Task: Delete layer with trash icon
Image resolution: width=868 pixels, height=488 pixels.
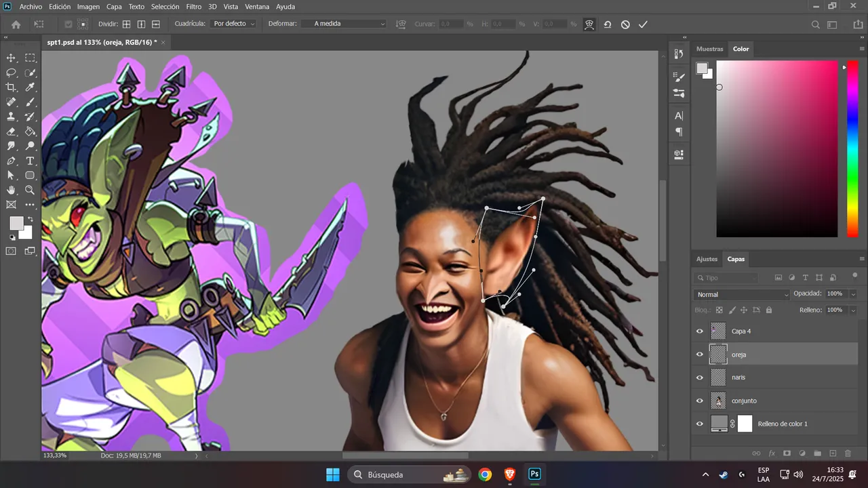Action: [848, 453]
